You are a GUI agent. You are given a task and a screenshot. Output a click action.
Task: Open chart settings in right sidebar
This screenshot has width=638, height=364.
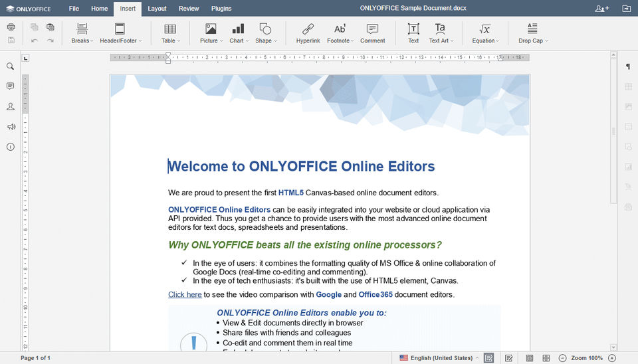[628, 167]
